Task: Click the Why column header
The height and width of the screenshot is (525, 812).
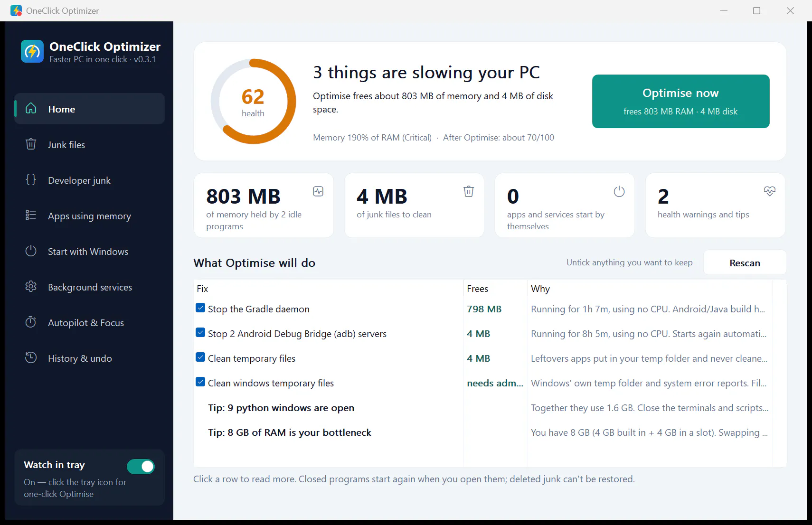Action: click(650, 289)
